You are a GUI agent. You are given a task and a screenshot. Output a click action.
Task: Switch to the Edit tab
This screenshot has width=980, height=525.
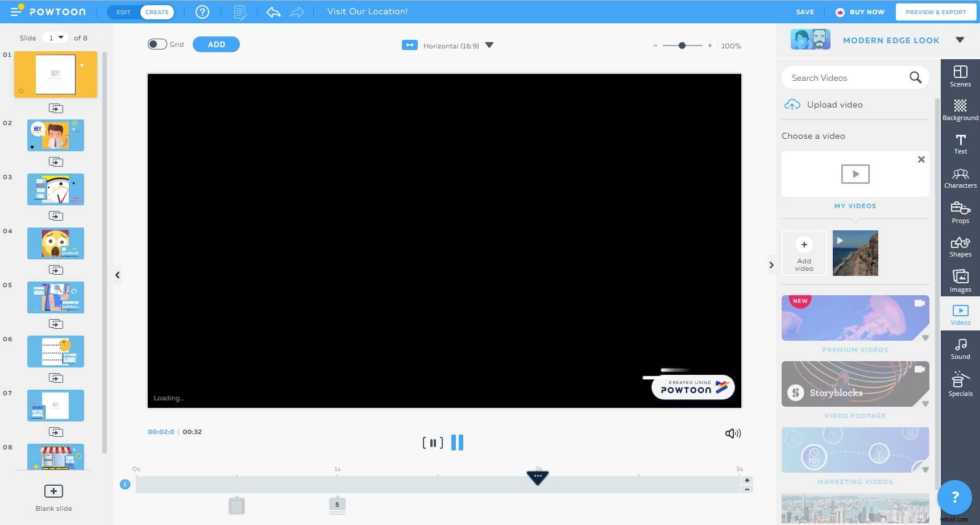123,11
